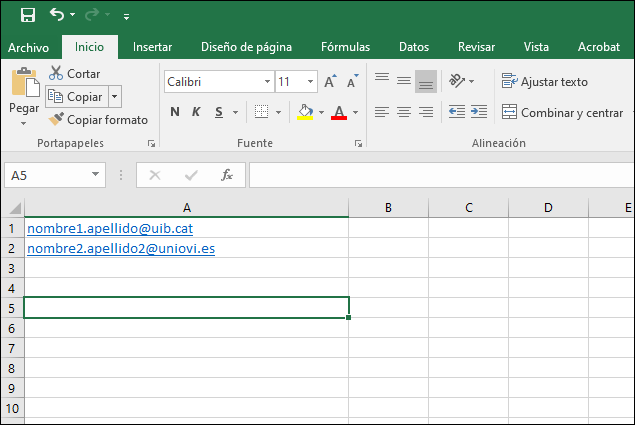Open the Name Box dropdown arrow
Image resolution: width=635 pixels, height=425 pixels.
[96, 175]
